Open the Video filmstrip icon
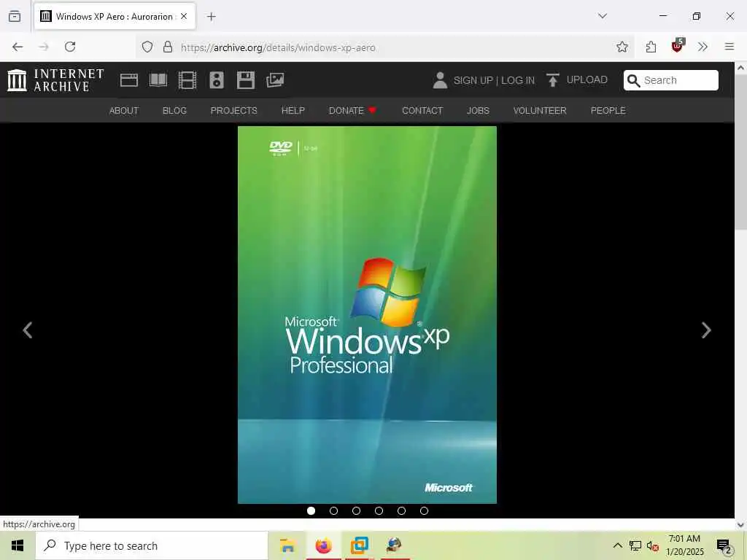 (187, 80)
